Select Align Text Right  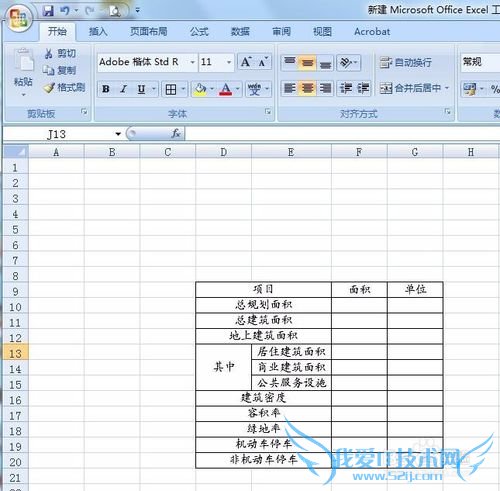point(325,88)
